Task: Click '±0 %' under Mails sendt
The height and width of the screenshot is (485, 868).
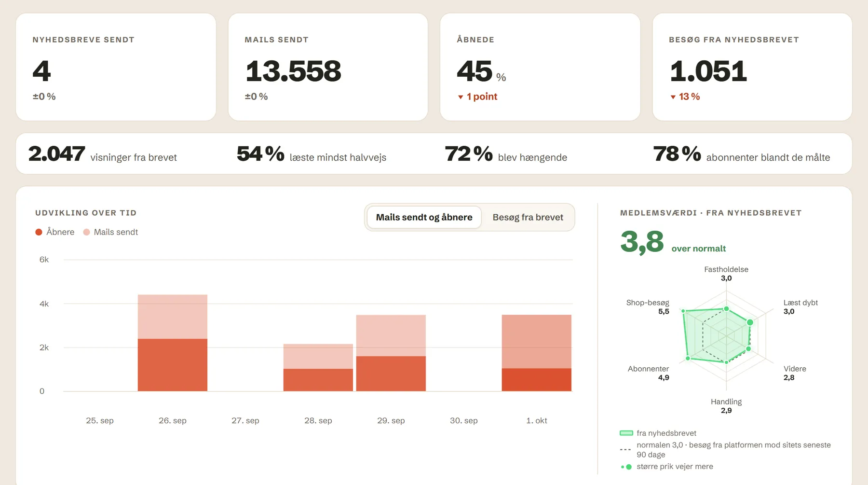Action: pos(256,97)
